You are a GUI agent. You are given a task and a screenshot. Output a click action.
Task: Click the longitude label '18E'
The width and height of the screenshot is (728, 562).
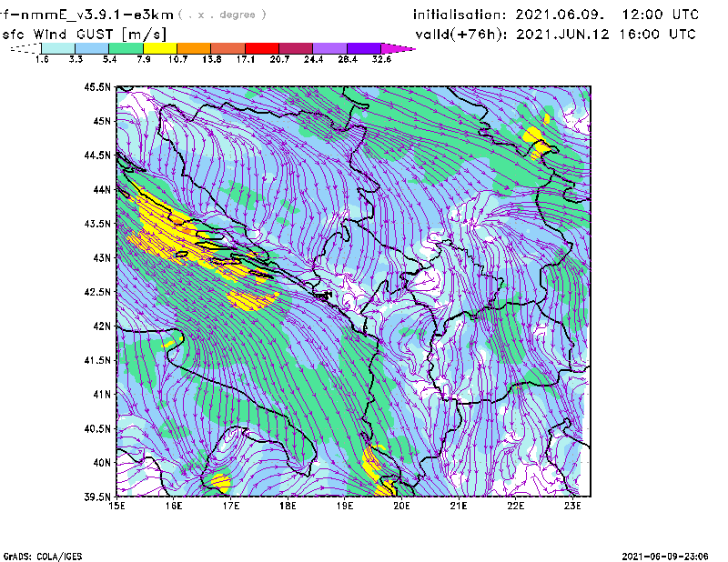(x=288, y=506)
